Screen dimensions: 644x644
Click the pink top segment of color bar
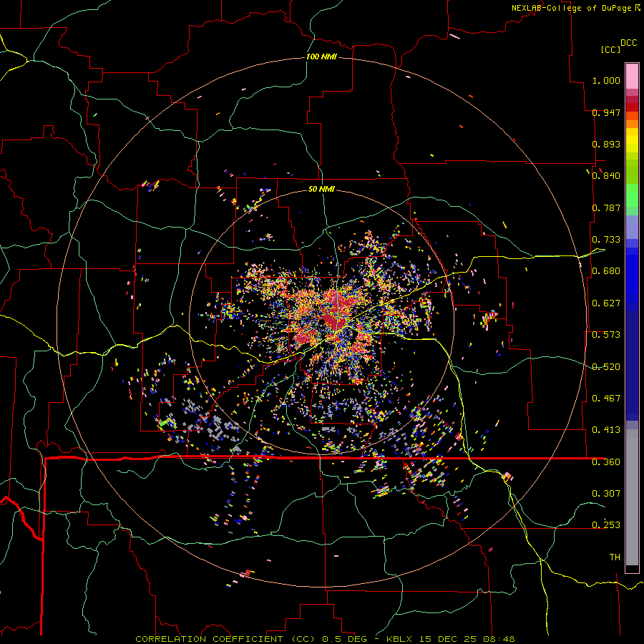[632, 76]
